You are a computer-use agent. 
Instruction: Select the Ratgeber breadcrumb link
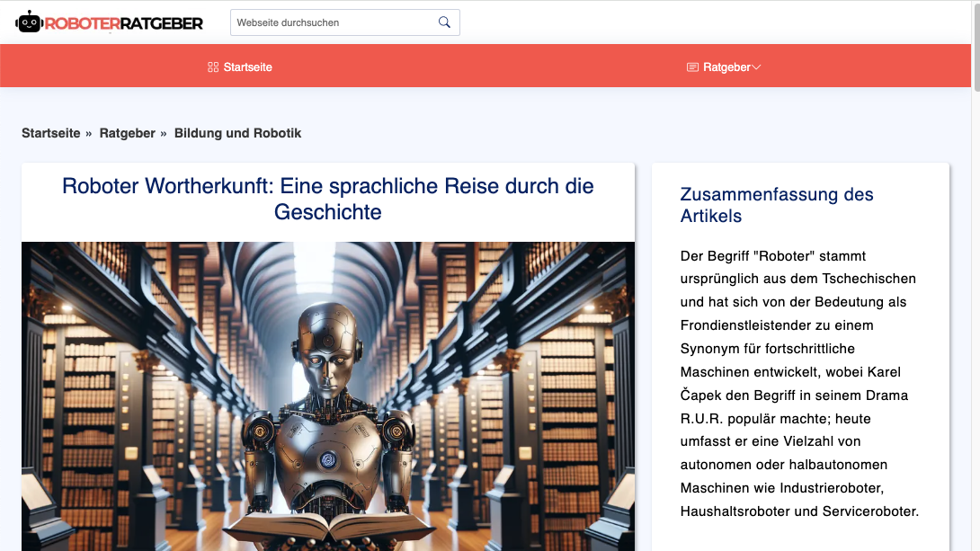(127, 133)
